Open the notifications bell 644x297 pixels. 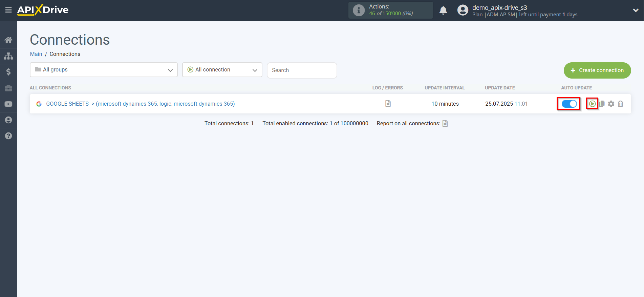[443, 10]
